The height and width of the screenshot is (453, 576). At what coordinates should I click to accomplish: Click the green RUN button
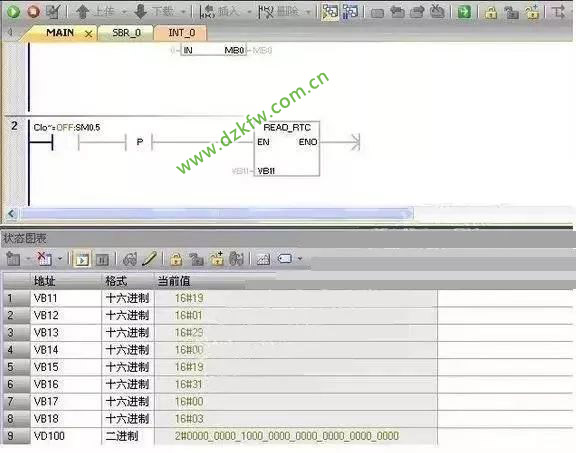point(14,11)
